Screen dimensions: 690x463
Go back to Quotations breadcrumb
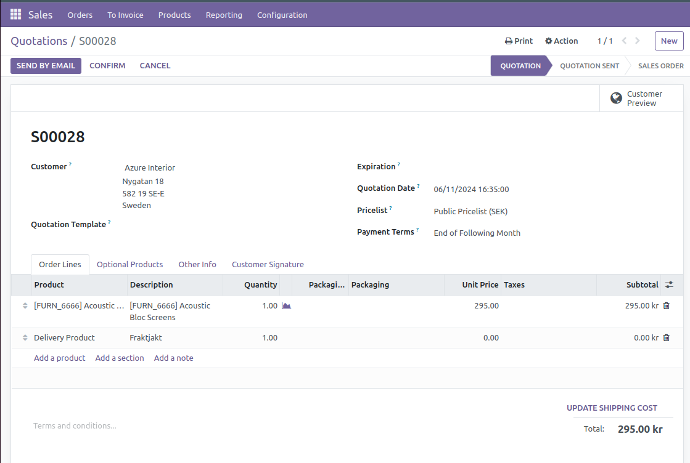pyautogui.click(x=39, y=41)
